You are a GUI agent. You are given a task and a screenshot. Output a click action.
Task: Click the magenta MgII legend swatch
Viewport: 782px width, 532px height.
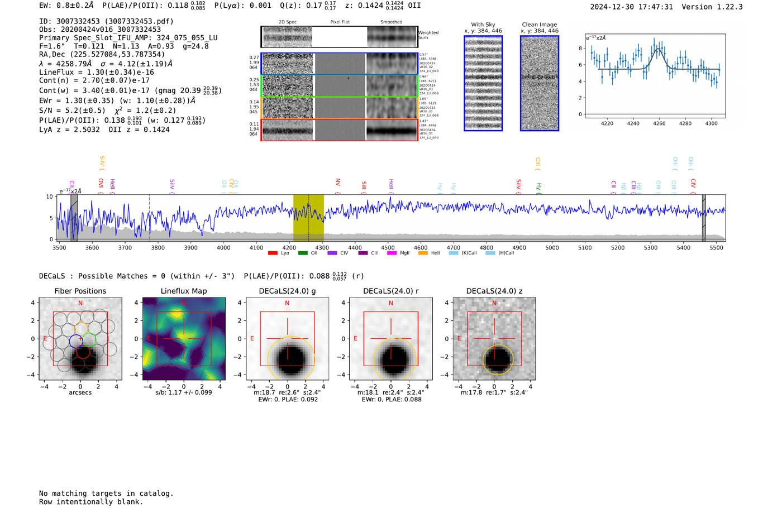point(392,253)
